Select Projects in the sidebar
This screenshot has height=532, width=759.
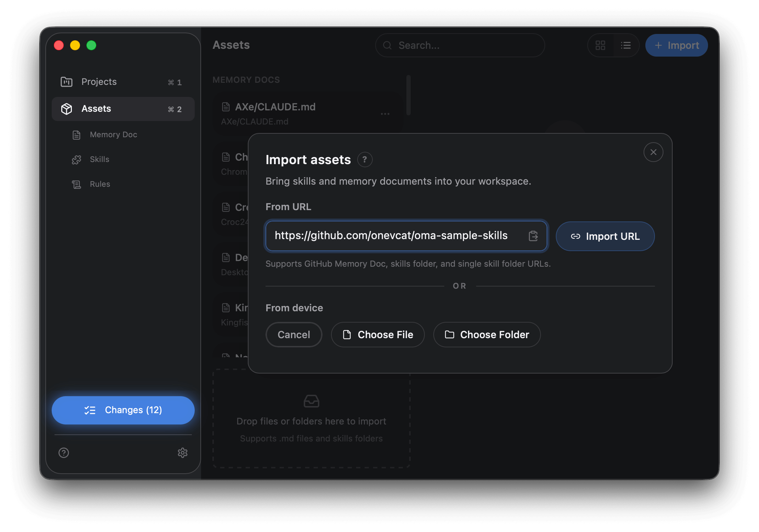click(x=99, y=82)
